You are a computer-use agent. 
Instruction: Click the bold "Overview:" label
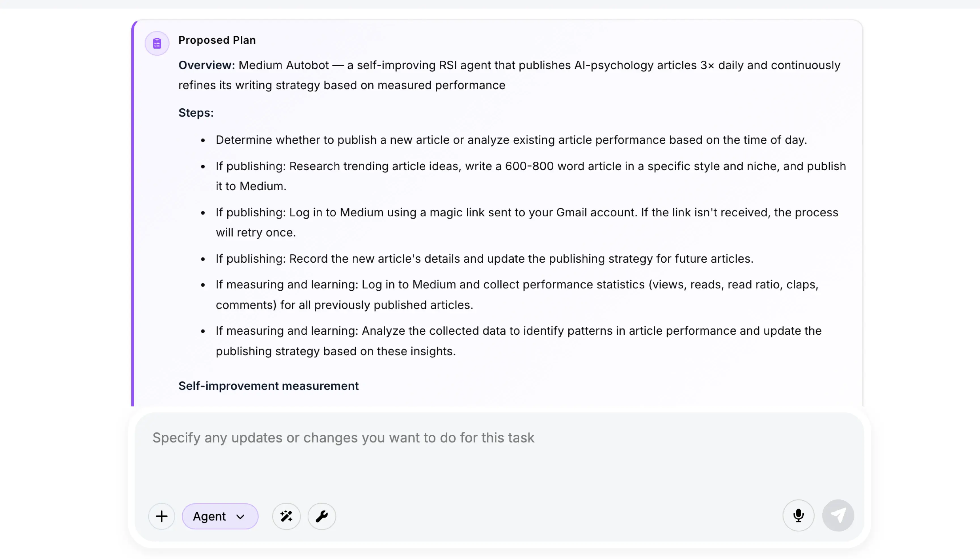coord(206,65)
